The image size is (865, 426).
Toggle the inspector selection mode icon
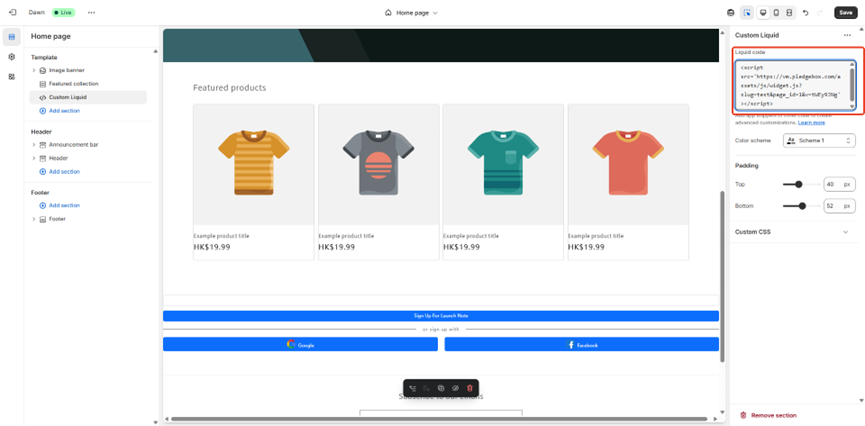coord(747,13)
